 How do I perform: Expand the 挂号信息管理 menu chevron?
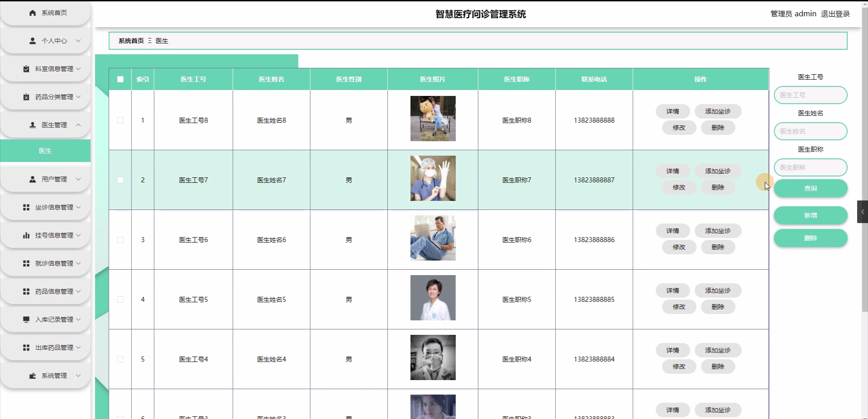tap(78, 235)
